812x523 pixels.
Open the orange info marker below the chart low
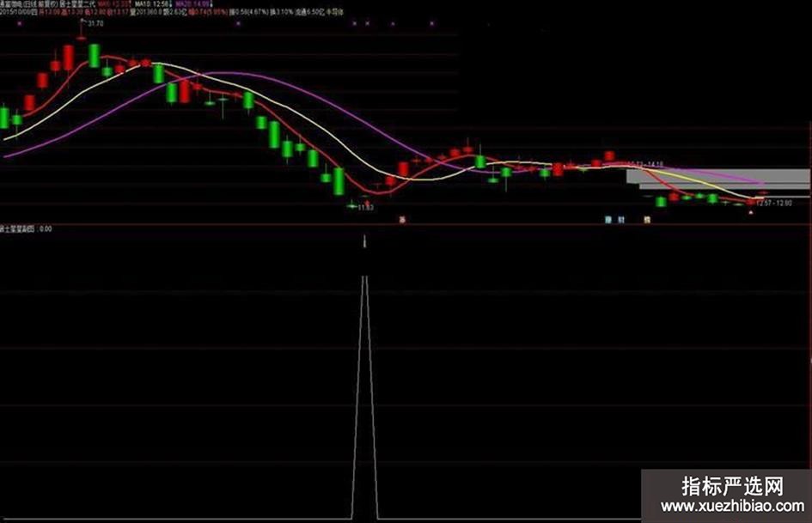pyautogui.click(x=402, y=220)
